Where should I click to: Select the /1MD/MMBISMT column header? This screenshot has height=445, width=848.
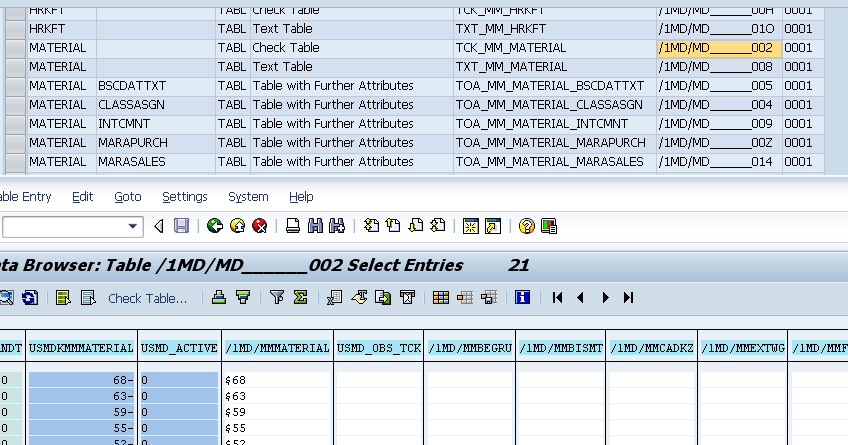561,348
